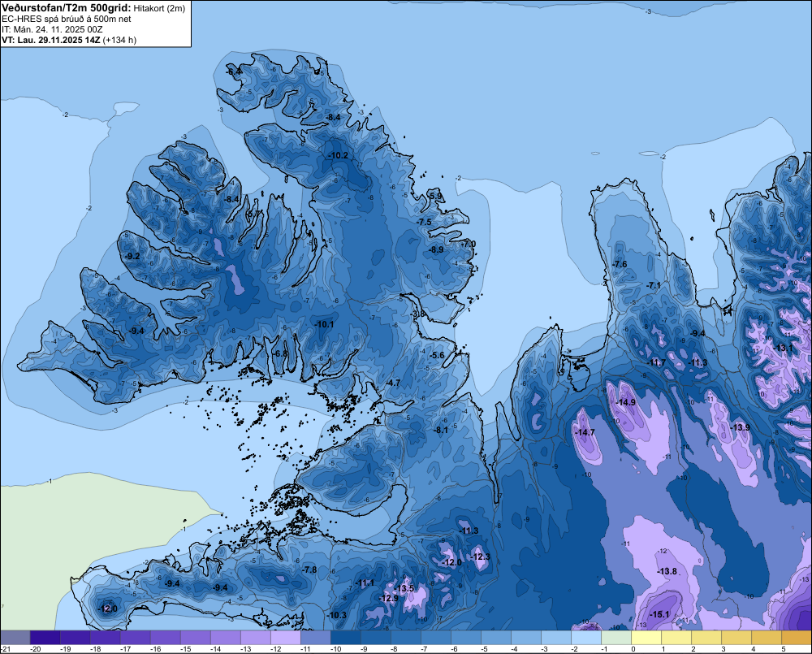Select the '-7.5' temperature value
Viewport: 812px width, 654px height.
coord(424,222)
